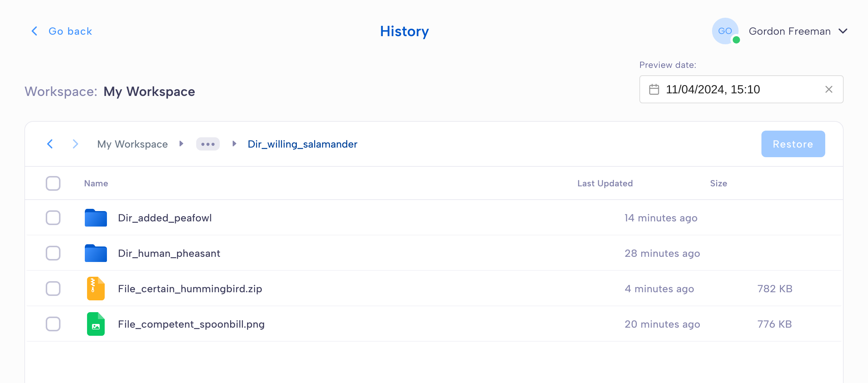Click the Restore button
The image size is (868, 383).
[x=793, y=144]
